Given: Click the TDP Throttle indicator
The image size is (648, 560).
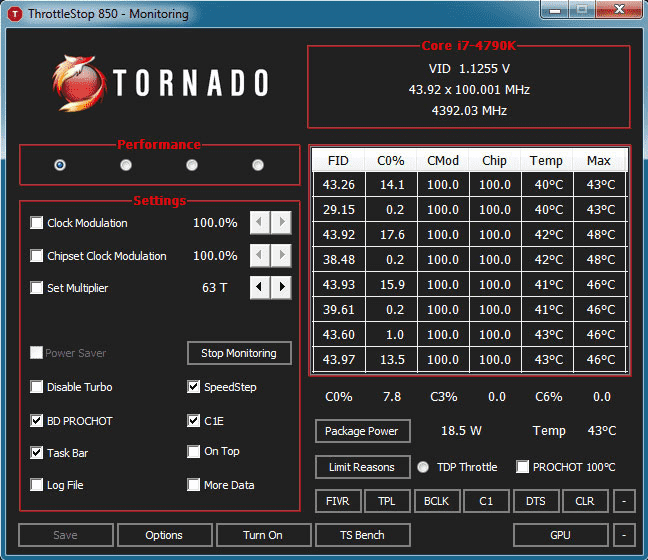Looking at the screenshot, I should 423,467.
